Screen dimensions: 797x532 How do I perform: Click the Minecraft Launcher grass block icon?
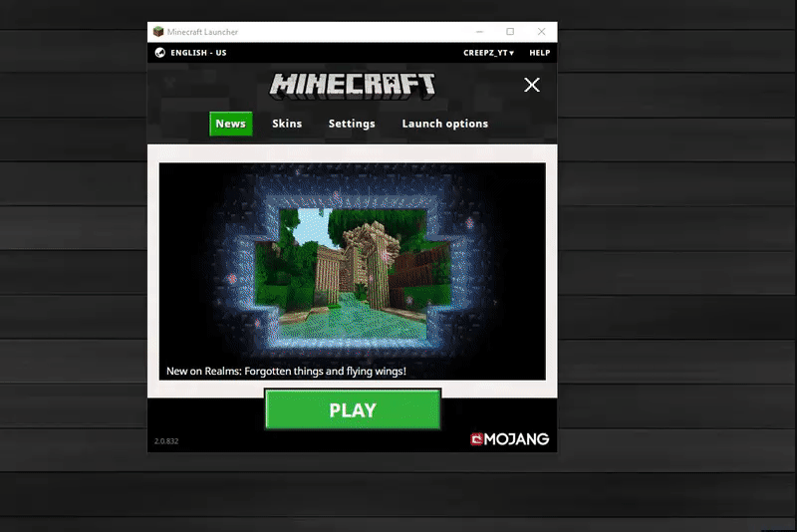tap(158, 32)
